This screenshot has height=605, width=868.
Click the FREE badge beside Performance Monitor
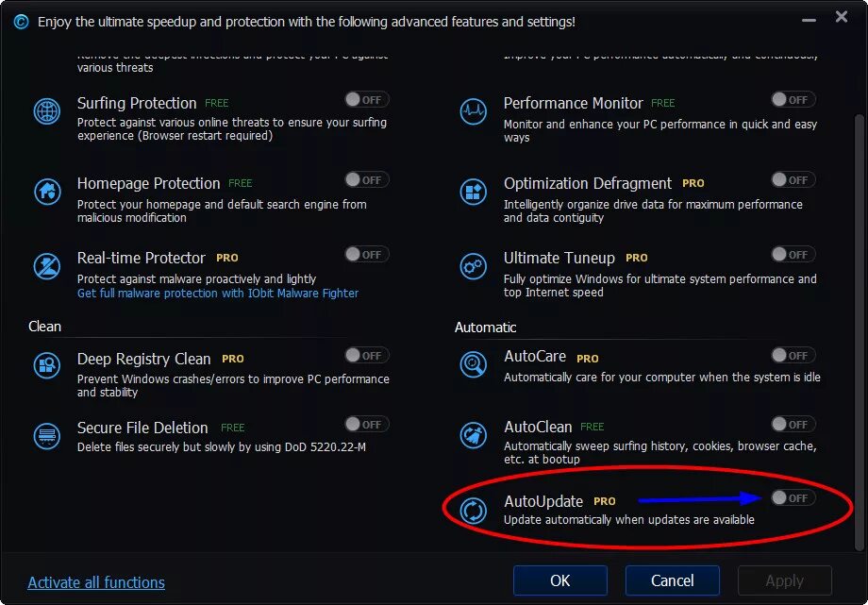(662, 103)
